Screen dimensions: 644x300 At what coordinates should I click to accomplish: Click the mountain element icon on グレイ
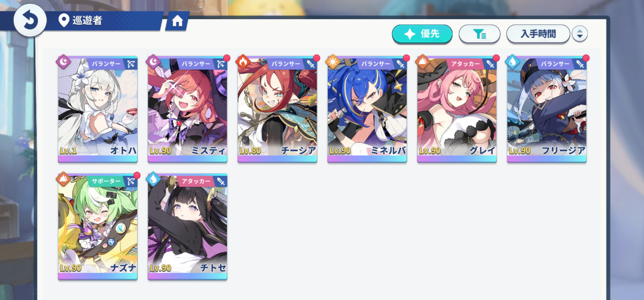tap(423, 62)
